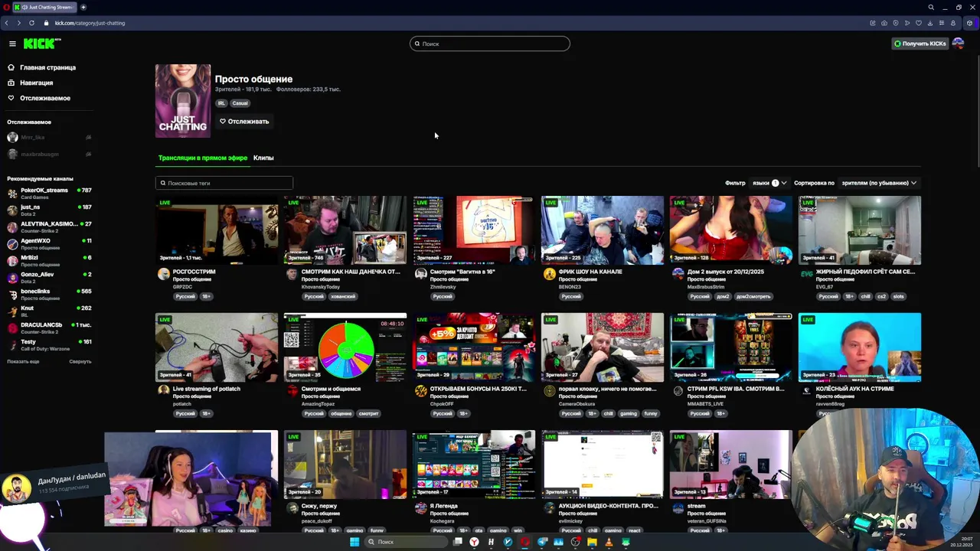Click Показать еще under recommended channels
980x551 pixels.
click(23, 361)
